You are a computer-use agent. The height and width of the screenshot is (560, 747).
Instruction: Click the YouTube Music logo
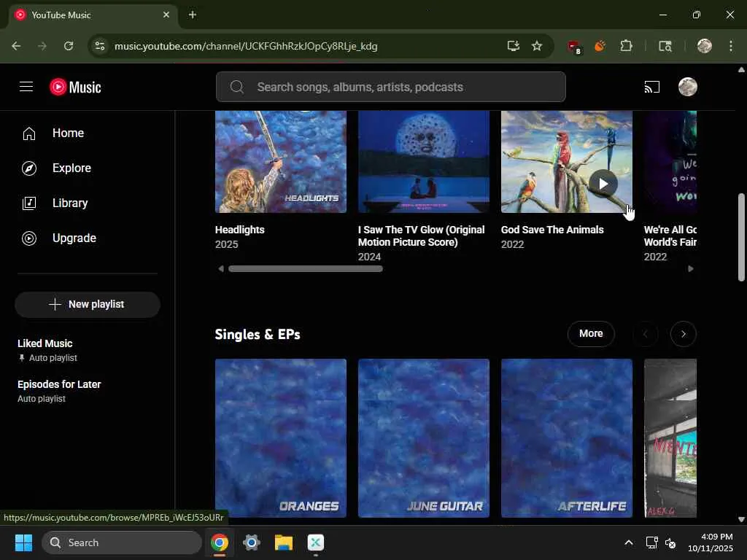click(75, 87)
